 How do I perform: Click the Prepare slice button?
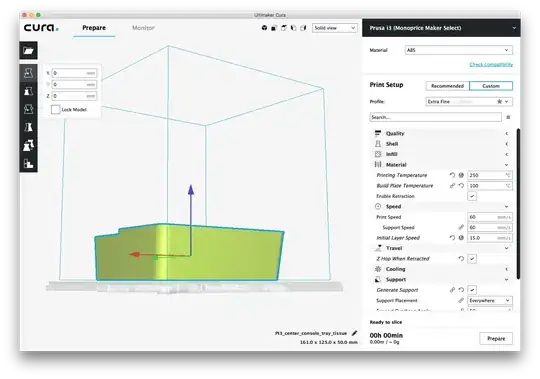(496, 338)
